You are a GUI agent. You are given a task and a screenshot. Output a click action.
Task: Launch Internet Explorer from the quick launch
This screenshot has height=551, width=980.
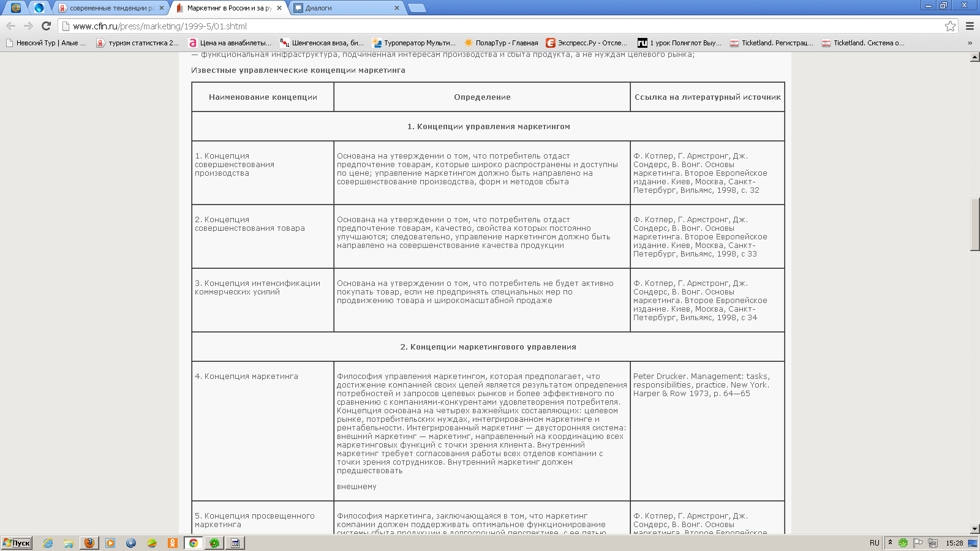48,543
